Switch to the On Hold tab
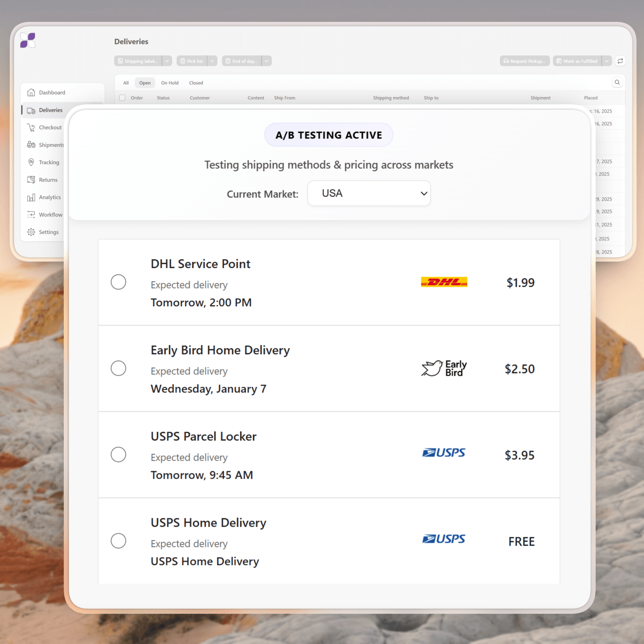The width and height of the screenshot is (644, 644). [x=170, y=83]
